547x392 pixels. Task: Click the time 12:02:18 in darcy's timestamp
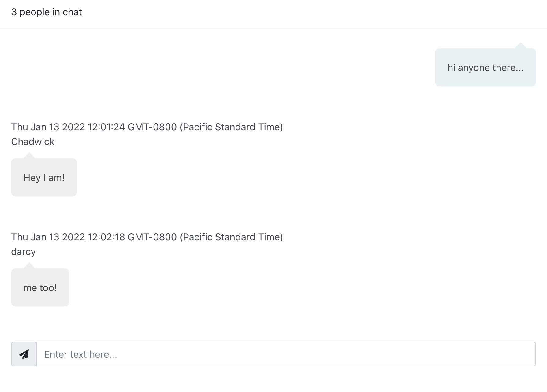click(x=106, y=237)
